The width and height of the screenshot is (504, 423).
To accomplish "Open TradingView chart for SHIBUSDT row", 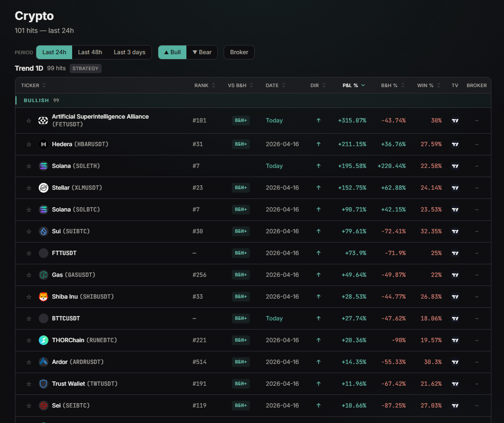I will click(x=455, y=297).
